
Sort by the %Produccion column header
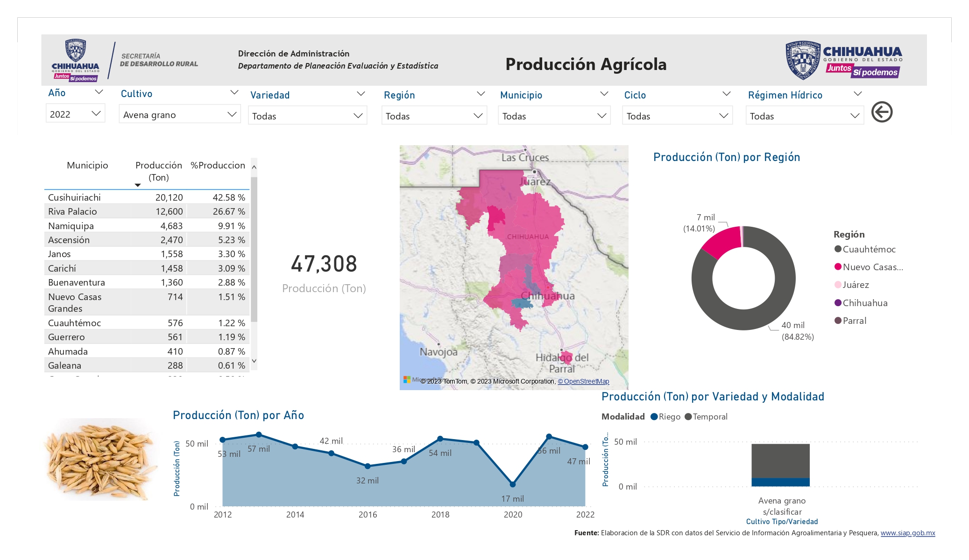(218, 165)
